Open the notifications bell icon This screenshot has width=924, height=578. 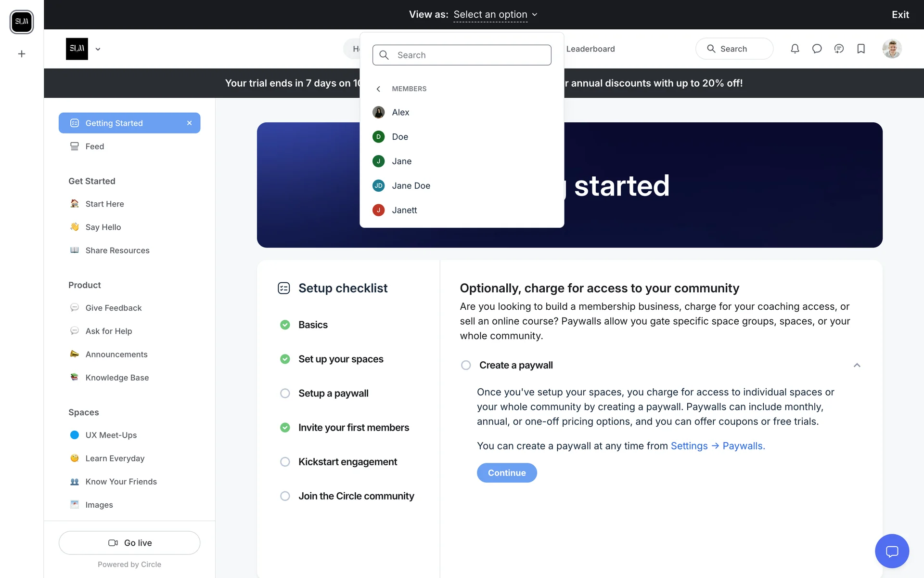point(795,49)
